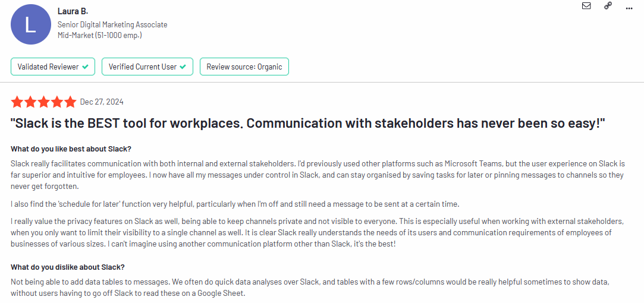Image resolution: width=644 pixels, height=303 pixels.
Task: Click 'Senior Digital Marketing Associate' job title text
Action: [112, 24]
